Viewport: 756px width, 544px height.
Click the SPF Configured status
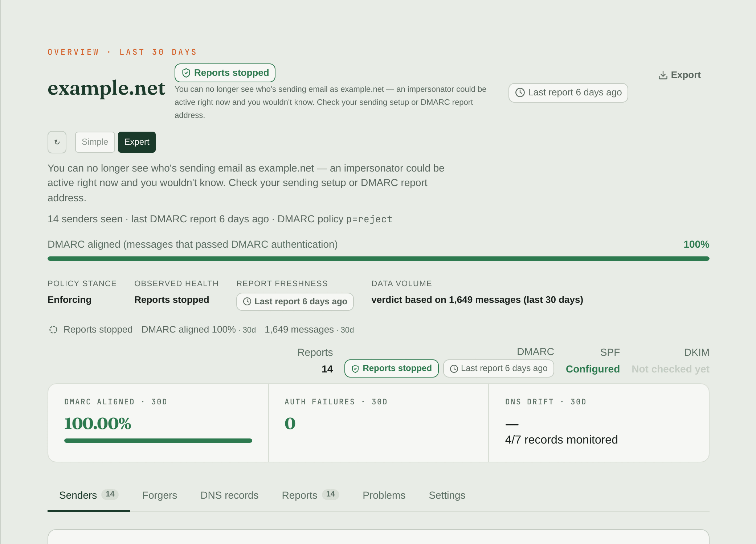[x=593, y=369]
